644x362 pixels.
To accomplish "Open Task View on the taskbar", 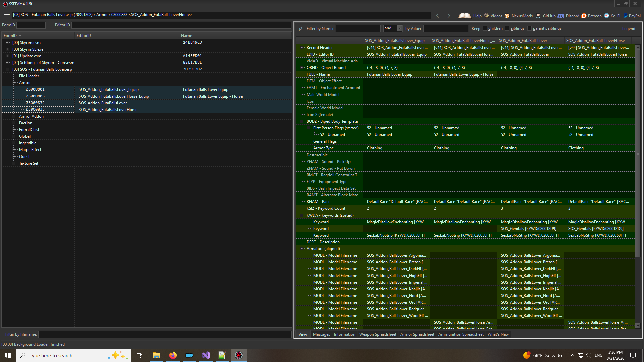I will [140, 355].
